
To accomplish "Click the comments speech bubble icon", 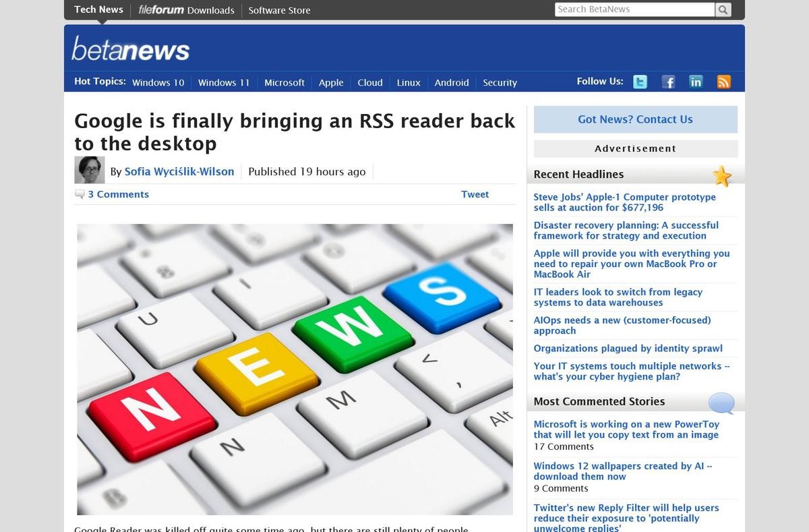I will 80,194.
